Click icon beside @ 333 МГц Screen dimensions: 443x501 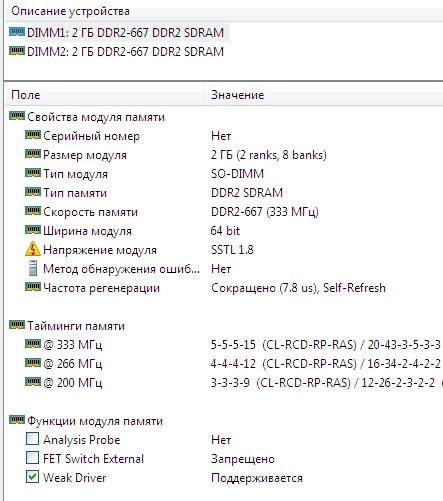[33, 344]
